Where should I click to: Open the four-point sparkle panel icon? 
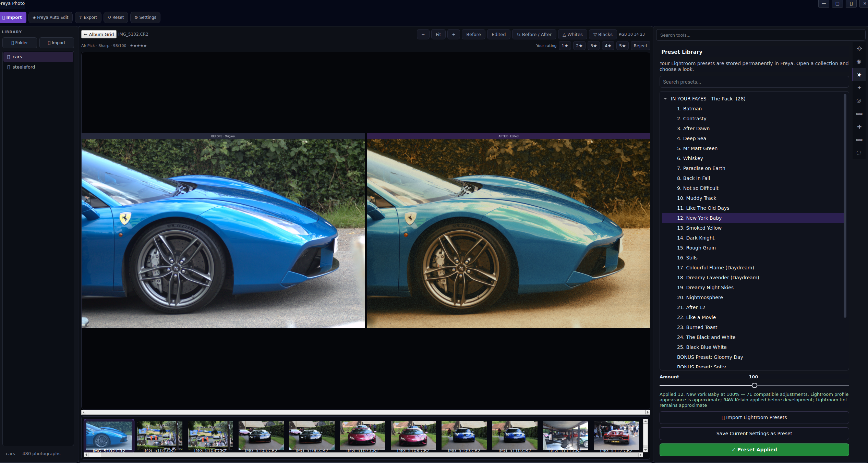[859, 88]
